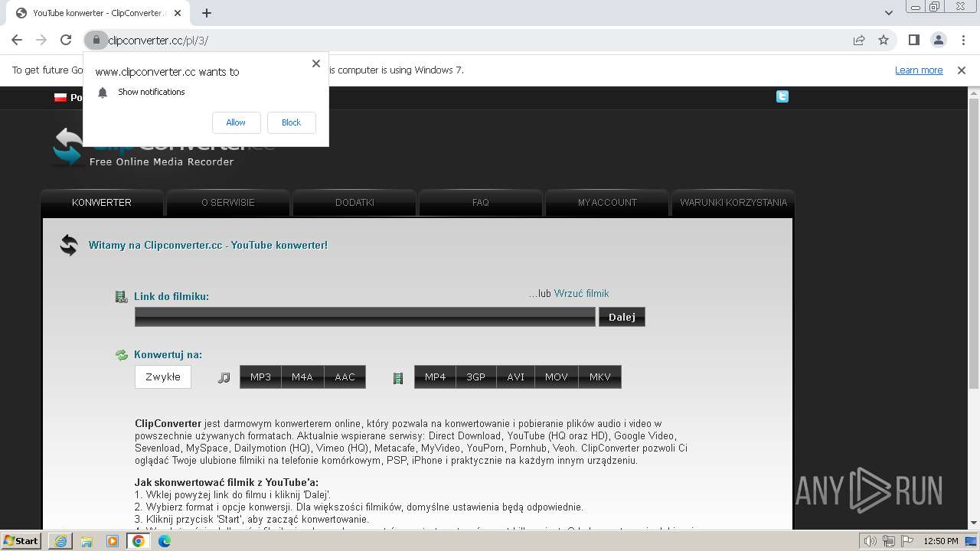This screenshot has height=551, width=980.
Task: Click the volume speaker tray icon
Action: pyautogui.click(x=870, y=541)
